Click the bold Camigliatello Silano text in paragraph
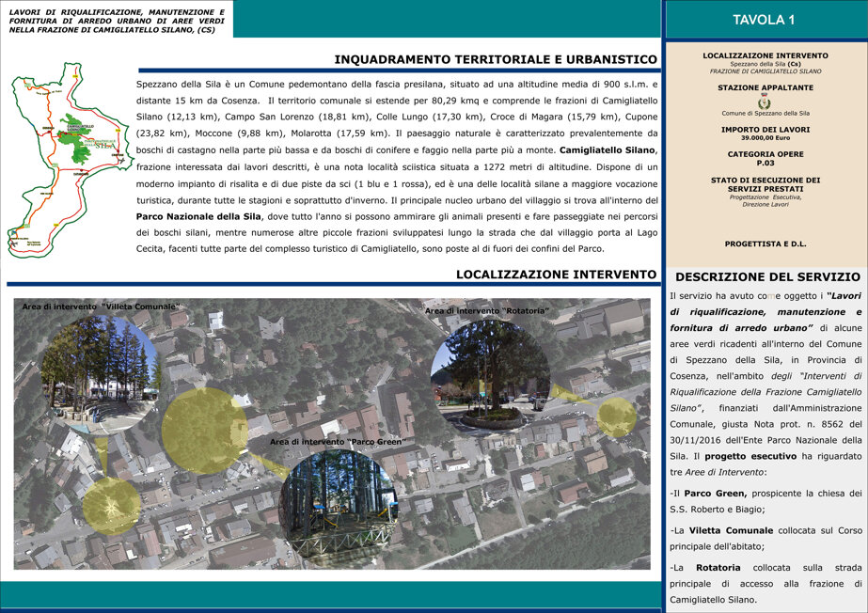The width and height of the screenshot is (868, 613). coord(608,149)
